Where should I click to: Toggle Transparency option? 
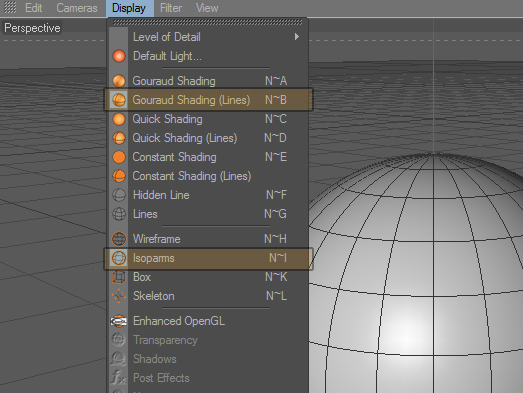coord(207,340)
